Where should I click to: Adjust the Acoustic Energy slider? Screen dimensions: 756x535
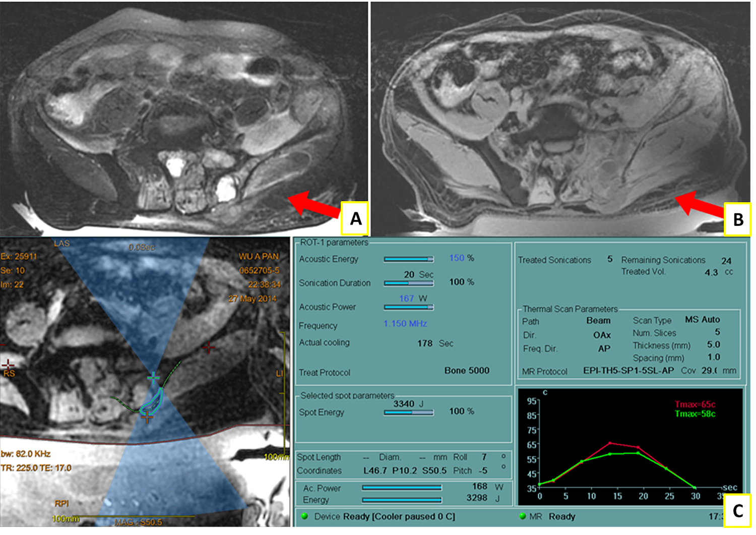[x=409, y=259]
